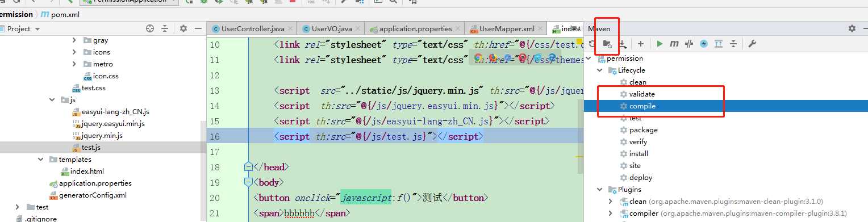Viewport: 868px width, 222px height.
Task: Fold the closing head tag at line 18
Action: [248, 167]
